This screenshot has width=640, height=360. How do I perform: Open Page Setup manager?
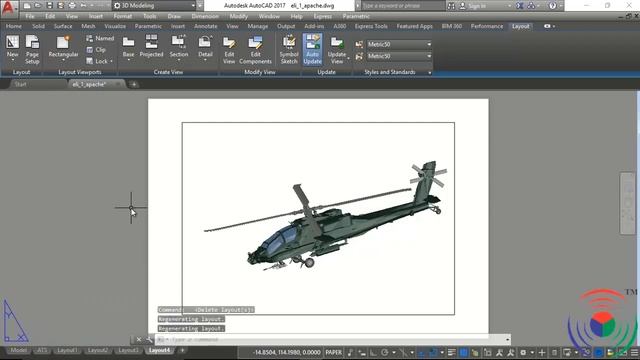32,49
